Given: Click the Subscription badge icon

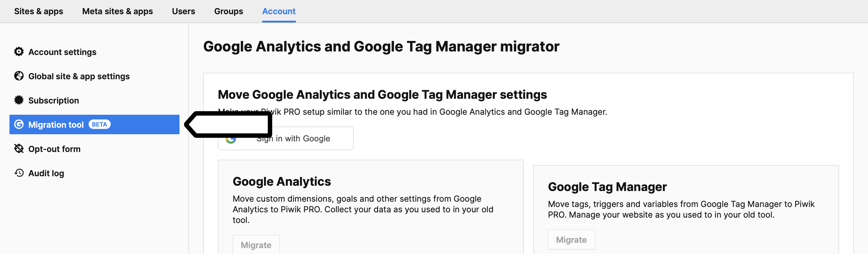Looking at the screenshot, I should click(19, 100).
